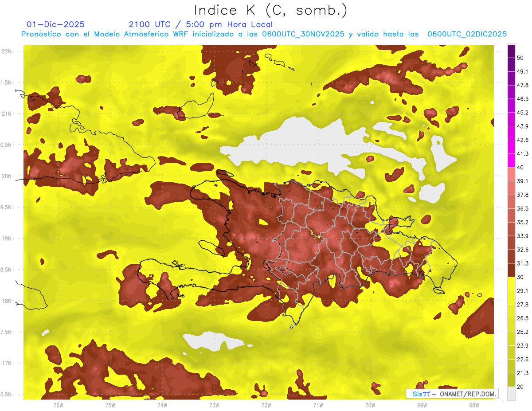Click the valid-until time '0600UTC_02DIC2025'
The height and width of the screenshot is (411, 532).
tap(467, 34)
